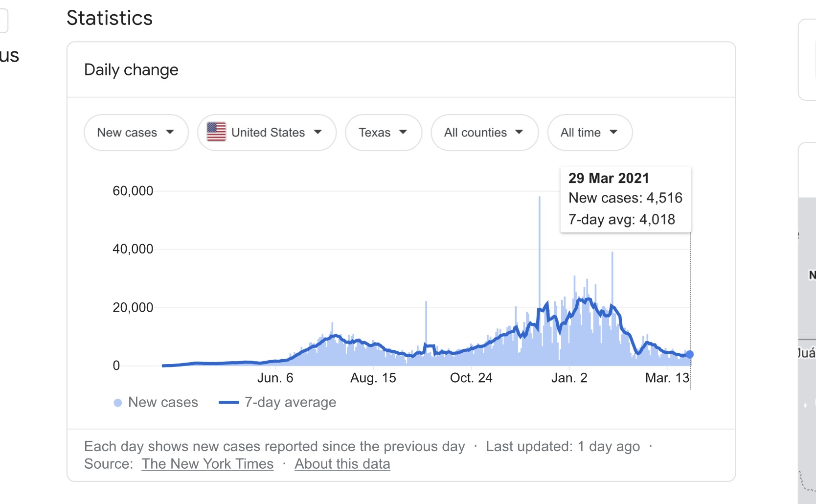Click the Jun. 6 axis date label
The width and height of the screenshot is (816, 504).
pos(275,378)
